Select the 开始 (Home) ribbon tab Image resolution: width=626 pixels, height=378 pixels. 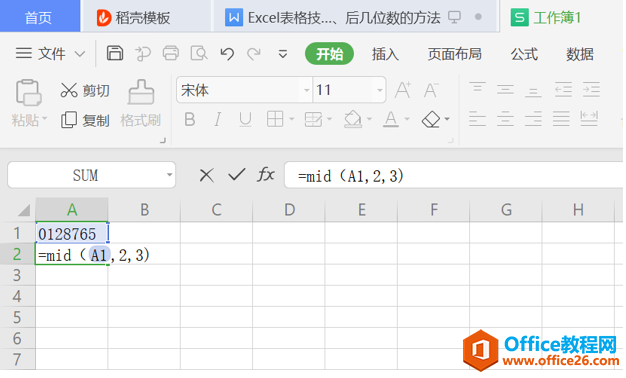pos(329,53)
